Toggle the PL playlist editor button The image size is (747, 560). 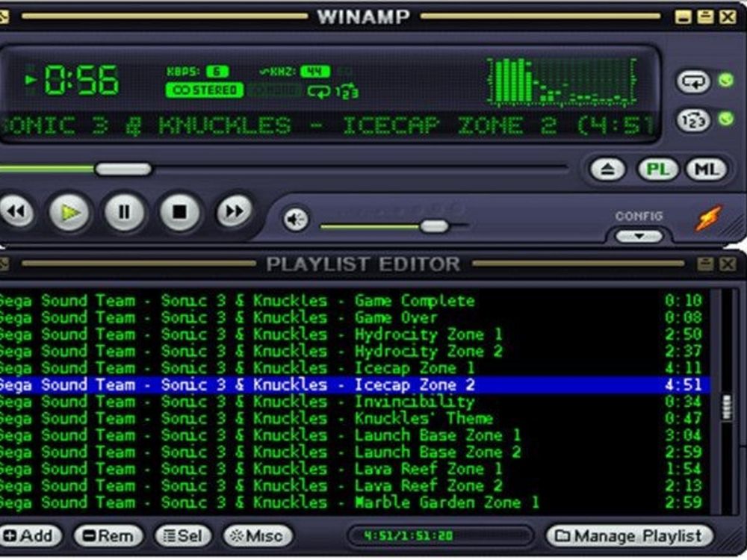(657, 169)
